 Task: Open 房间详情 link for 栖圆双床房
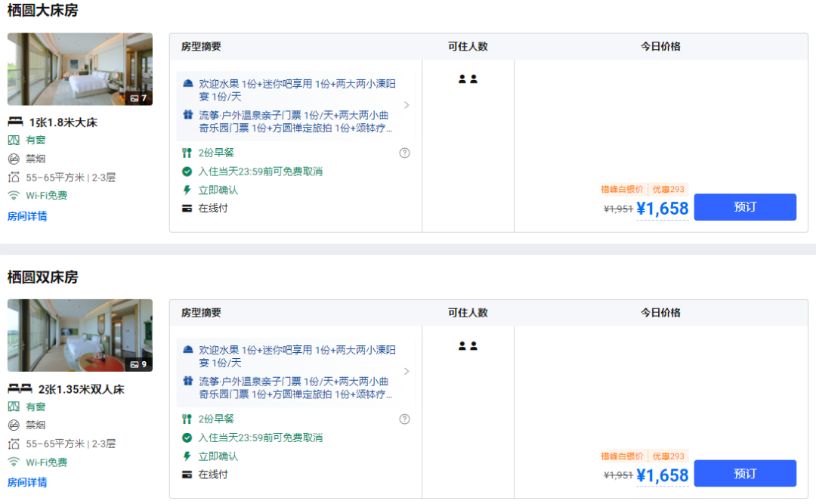pos(27,482)
